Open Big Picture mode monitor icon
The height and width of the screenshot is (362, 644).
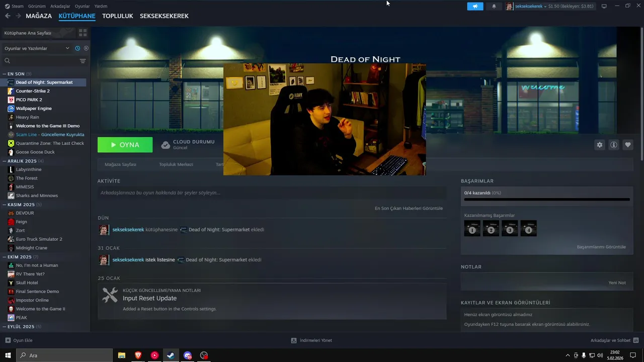click(604, 6)
